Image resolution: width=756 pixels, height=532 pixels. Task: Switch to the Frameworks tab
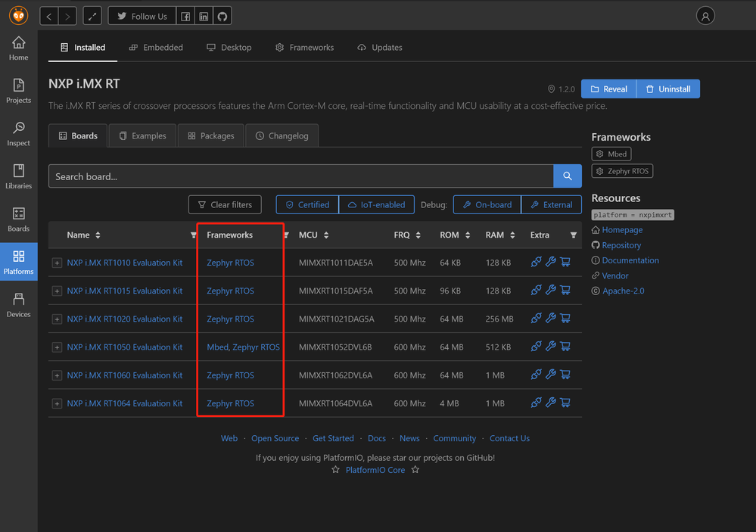[305, 47]
